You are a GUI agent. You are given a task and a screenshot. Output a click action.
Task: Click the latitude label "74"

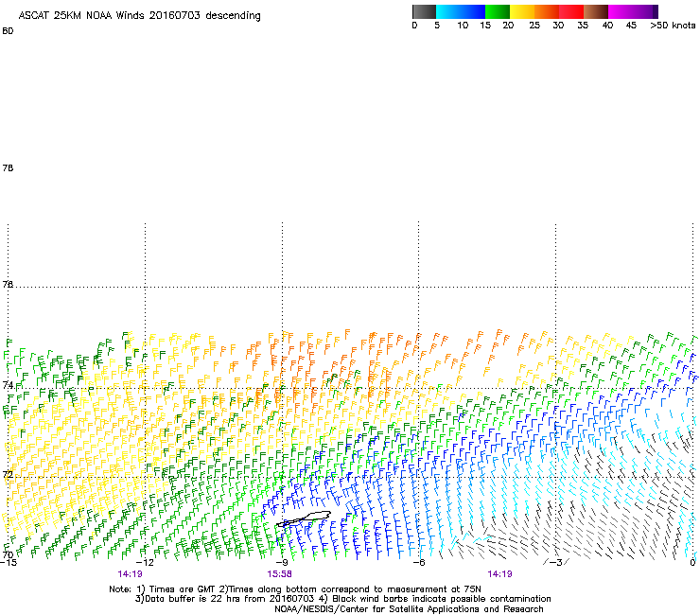8,384
